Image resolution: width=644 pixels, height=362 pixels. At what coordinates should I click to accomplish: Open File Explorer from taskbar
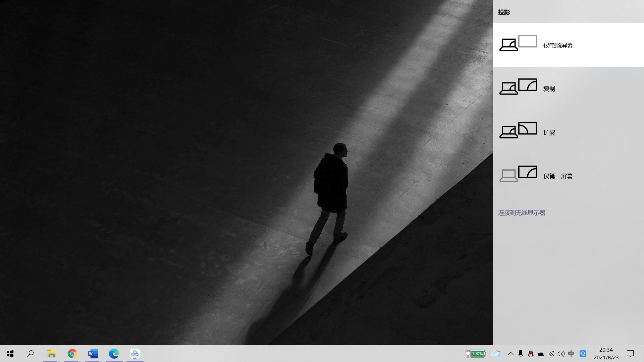pyautogui.click(x=51, y=354)
